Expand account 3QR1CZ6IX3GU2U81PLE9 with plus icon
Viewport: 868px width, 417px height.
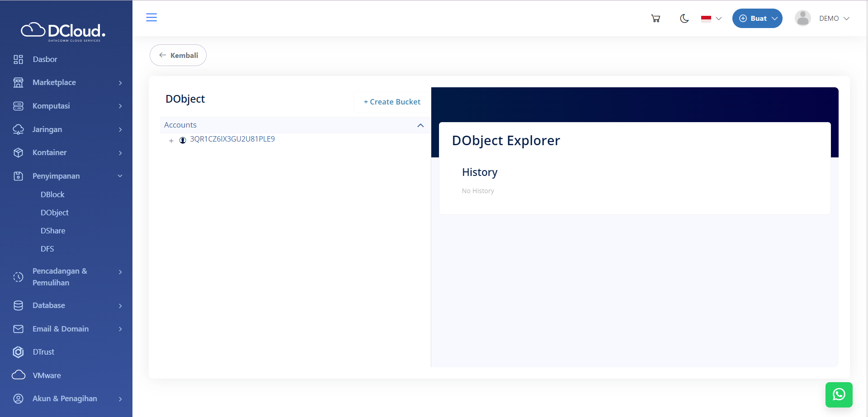[171, 141]
